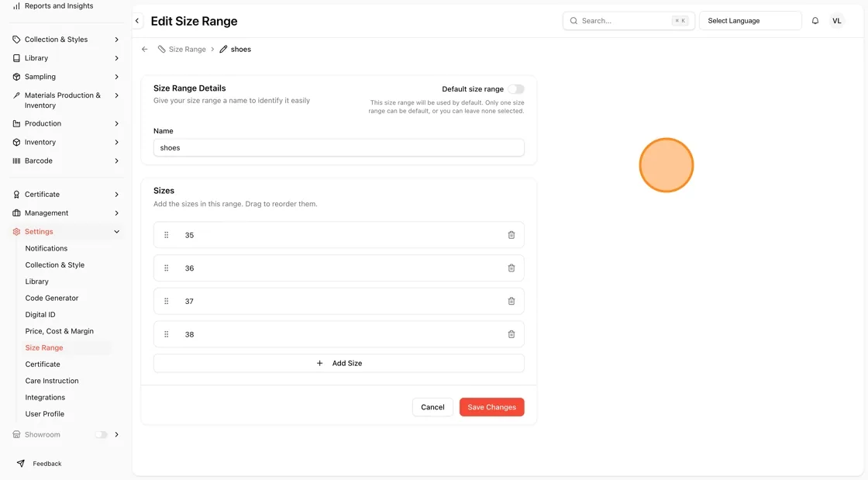This screenshot has height=480, width=868.
Task: Open Collection & Style settings
Action: [55, 264]
